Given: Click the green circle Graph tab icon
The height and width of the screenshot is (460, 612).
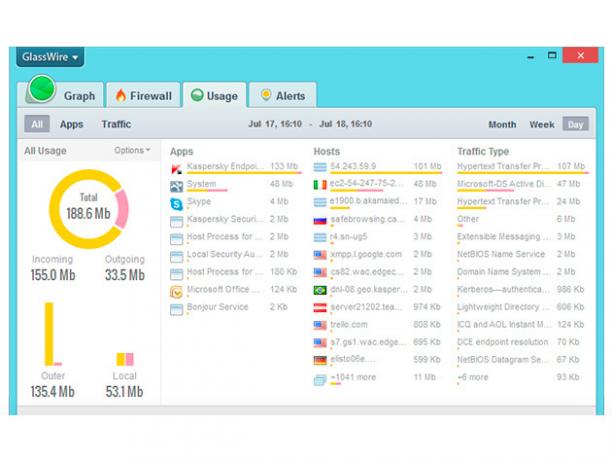Looking at the screenshot, I should 42,89.
